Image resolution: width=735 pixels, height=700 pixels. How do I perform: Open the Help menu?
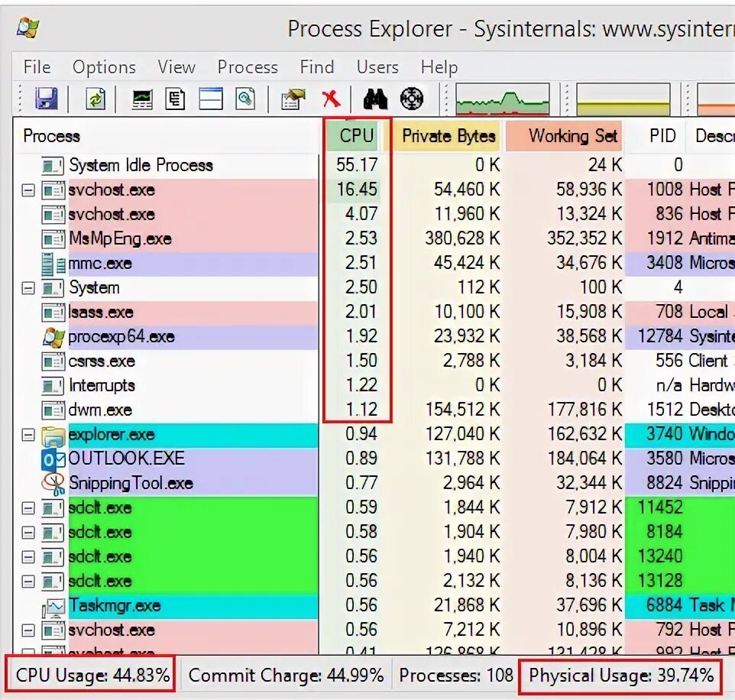[439, 67]
